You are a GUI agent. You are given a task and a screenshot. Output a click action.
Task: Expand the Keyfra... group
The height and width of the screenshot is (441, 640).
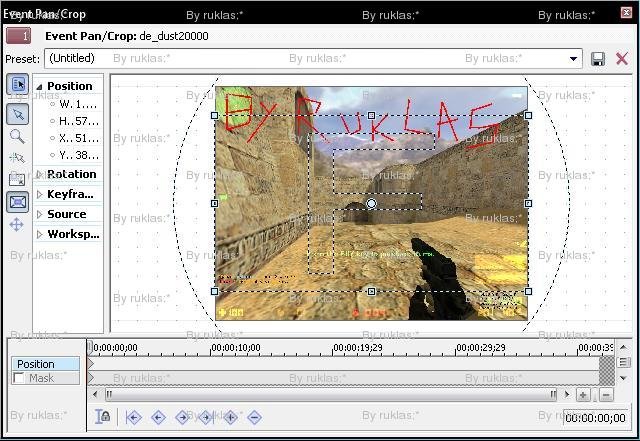click(39, 194)
